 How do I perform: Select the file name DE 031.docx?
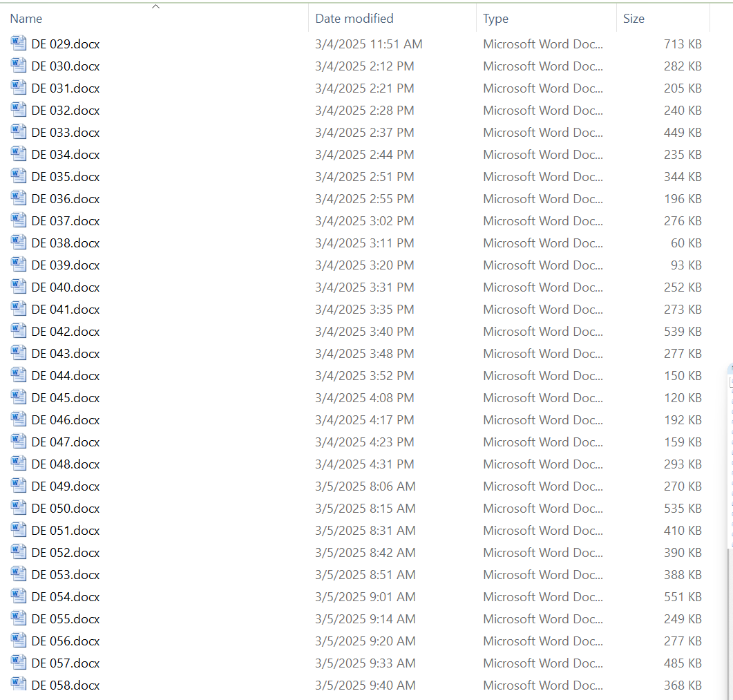[x=66, y=88]
